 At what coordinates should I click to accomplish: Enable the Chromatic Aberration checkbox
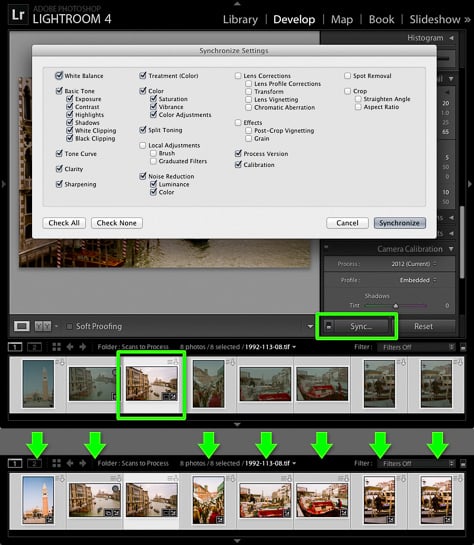248,107
